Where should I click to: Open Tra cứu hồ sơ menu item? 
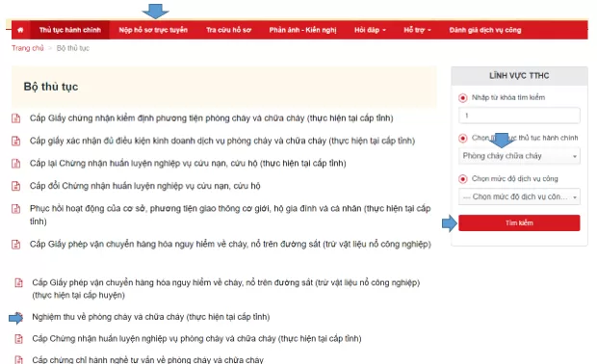click(228, 30)
